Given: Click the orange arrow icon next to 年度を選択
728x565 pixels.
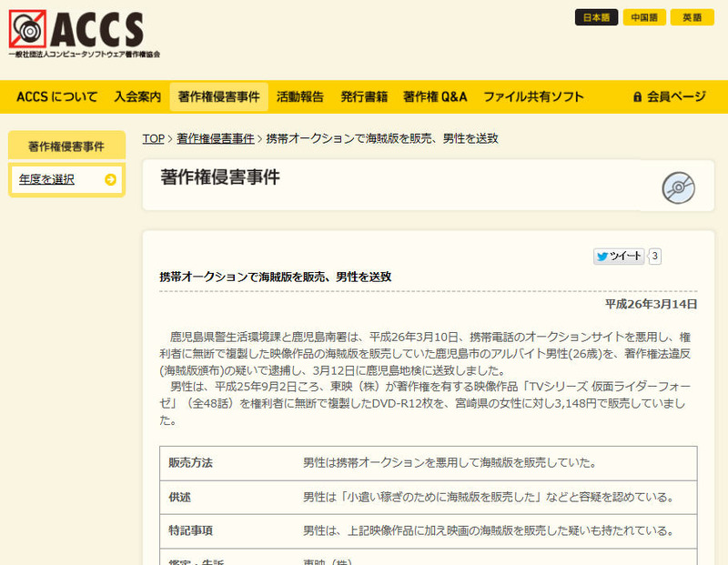Looking at the screenshot, I should (x=111, y=179).
